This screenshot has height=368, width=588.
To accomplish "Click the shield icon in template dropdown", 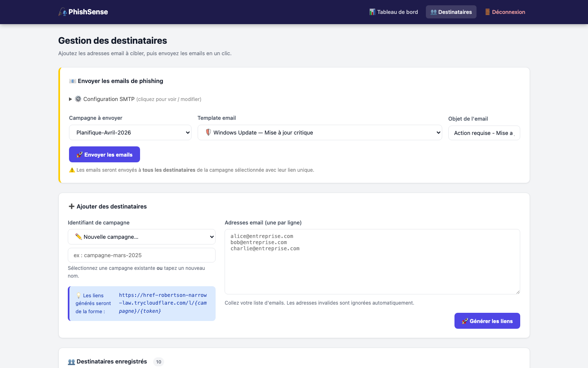I will tap(208, 132).
